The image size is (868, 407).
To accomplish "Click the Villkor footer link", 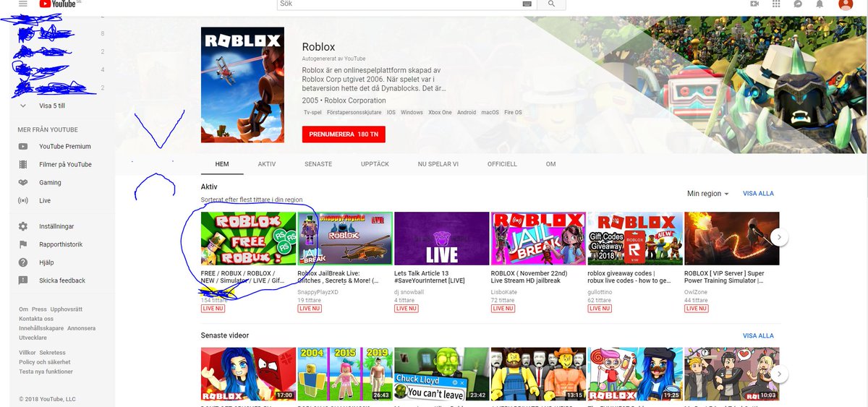I will pyautogui.click(x=27, y=353).
